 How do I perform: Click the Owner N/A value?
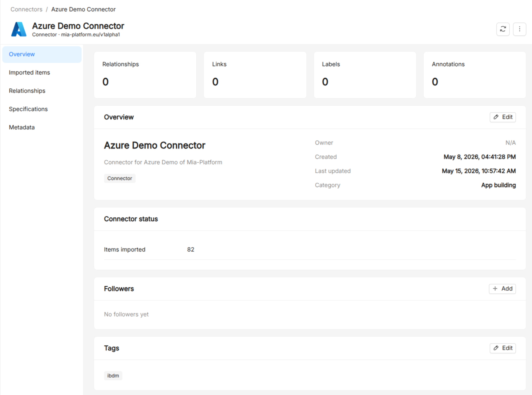pos(510,143)
